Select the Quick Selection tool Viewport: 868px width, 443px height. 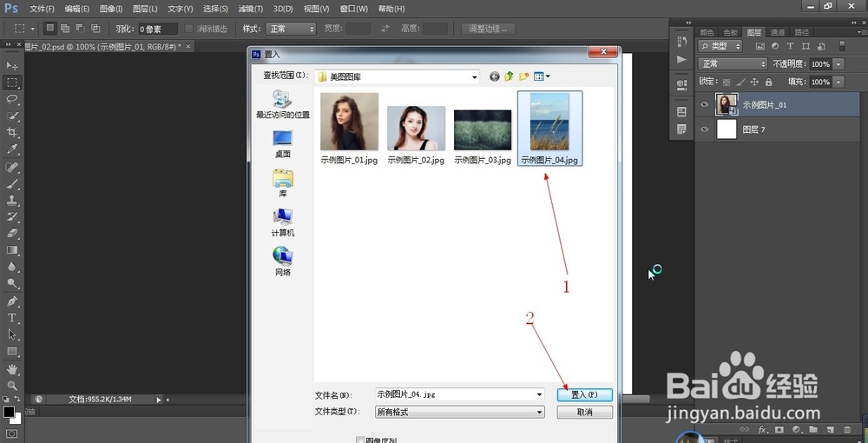coord(11,116)
